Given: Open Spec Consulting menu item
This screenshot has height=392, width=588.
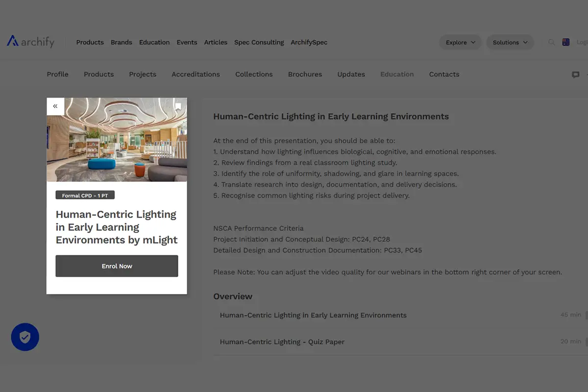Looking at the screenshot, I should pyautogui.click(x=259, y=42).
